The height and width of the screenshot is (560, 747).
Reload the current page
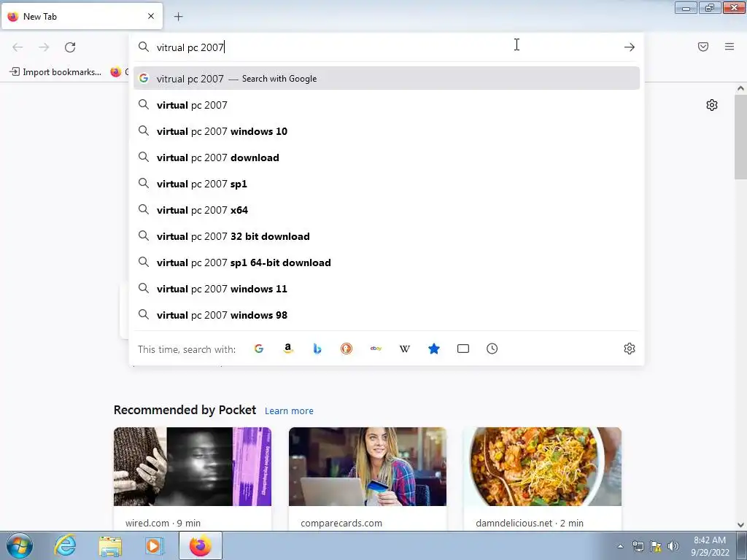pos(70,47)
